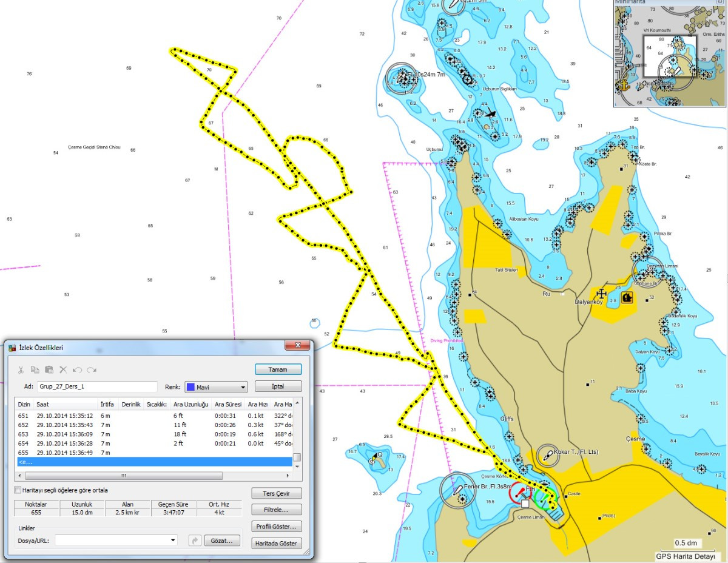Click the İrtifa column header

click(109, 404)
